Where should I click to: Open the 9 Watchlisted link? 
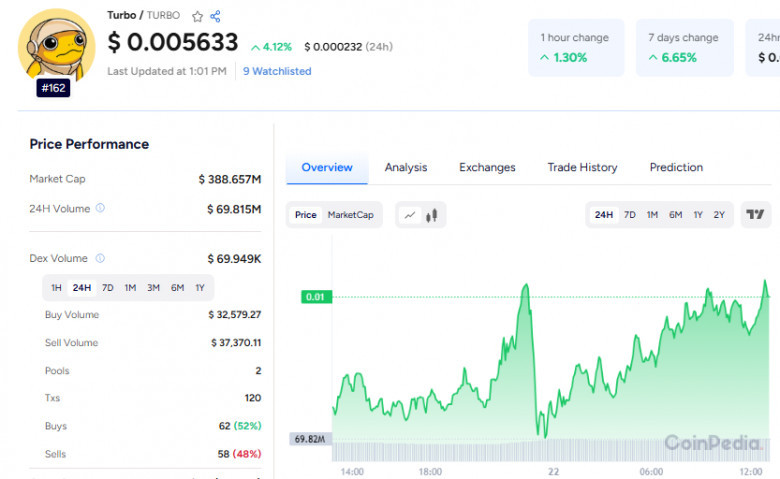[277, 71]
